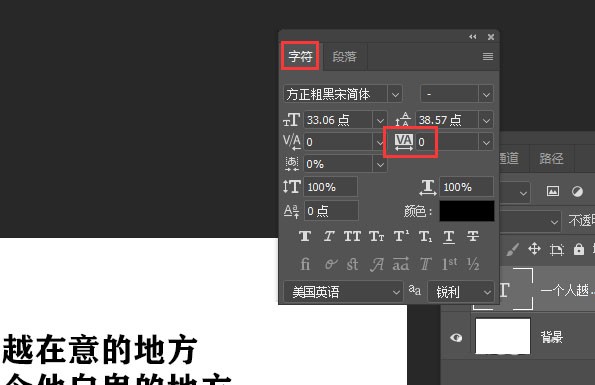
Task: Click the vertical scale icon
Action: pos(291,187)
